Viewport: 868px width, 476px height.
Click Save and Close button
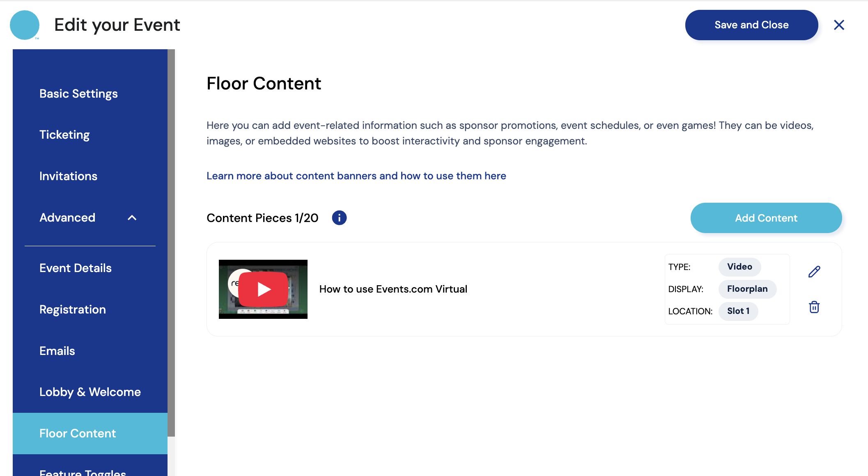click(751, 25)
